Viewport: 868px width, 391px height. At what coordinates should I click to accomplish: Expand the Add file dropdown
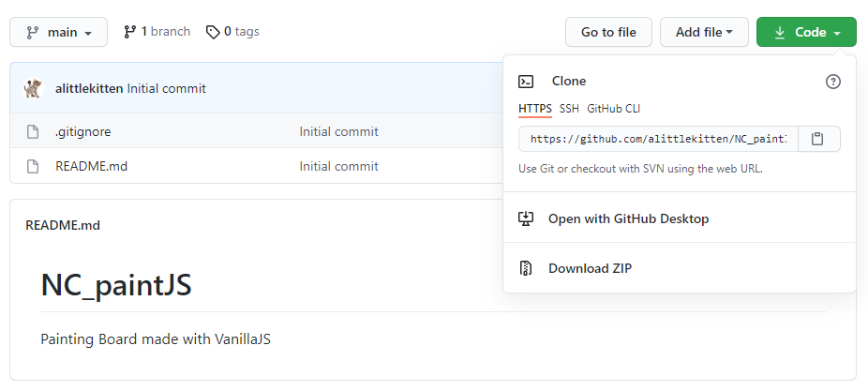pyautogui.click(x=704, y=32)
